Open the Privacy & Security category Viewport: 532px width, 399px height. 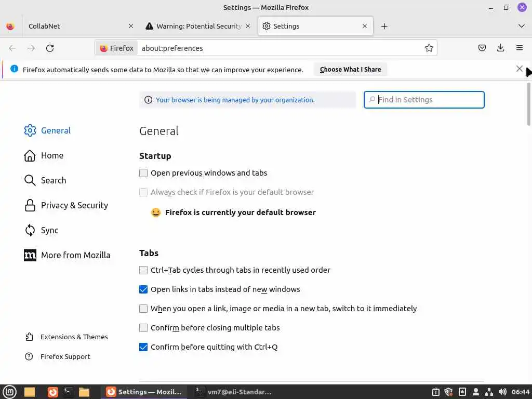click(66, 205)
